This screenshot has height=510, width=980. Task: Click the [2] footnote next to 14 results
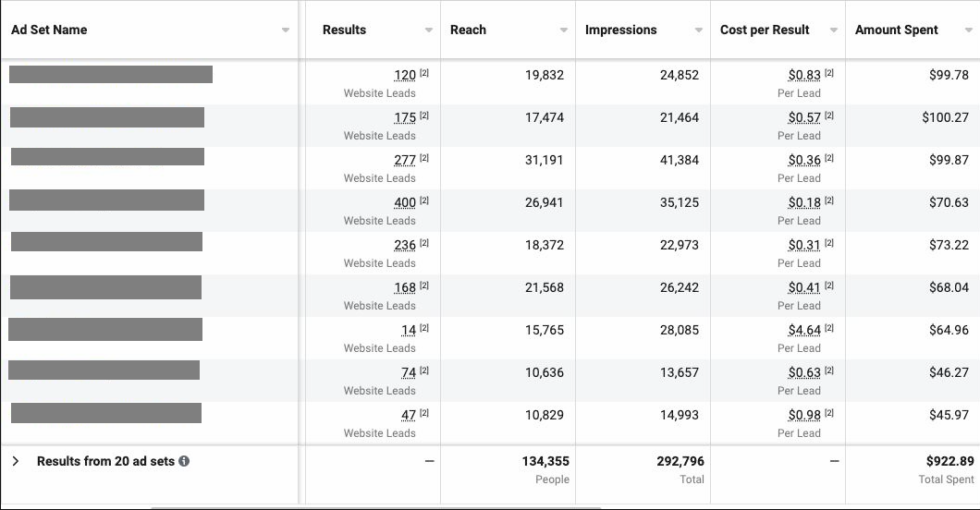tap(424, 328)
